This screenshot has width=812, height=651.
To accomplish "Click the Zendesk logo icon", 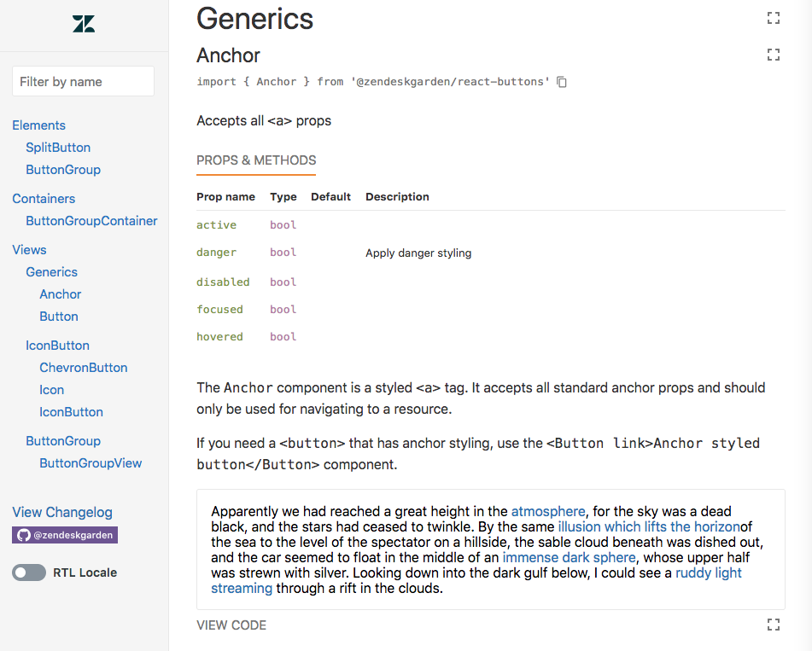I will click(x=84, y=24).
